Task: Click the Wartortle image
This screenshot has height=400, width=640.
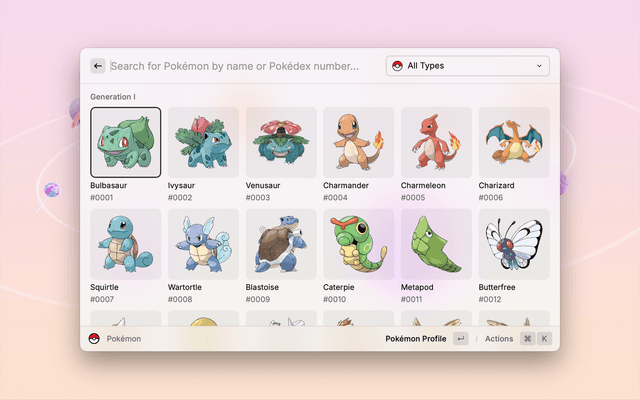Action: tap(203, 244)
